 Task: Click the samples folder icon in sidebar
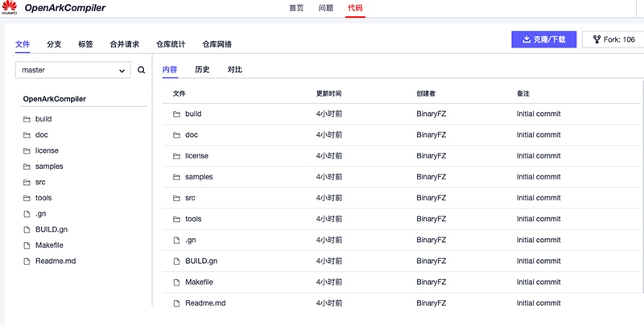27,167
